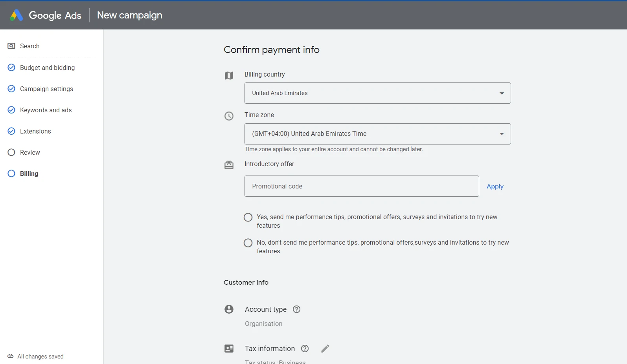
Task: Navigate to the Extensions step
Action: coord(35,131)
